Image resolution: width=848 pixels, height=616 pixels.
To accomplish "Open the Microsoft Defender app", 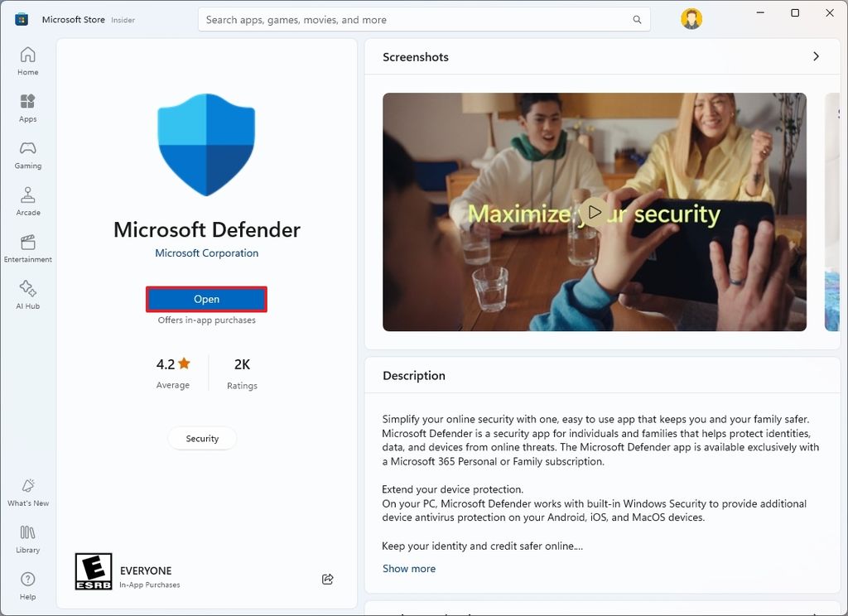I will click(x=206, y=299).
